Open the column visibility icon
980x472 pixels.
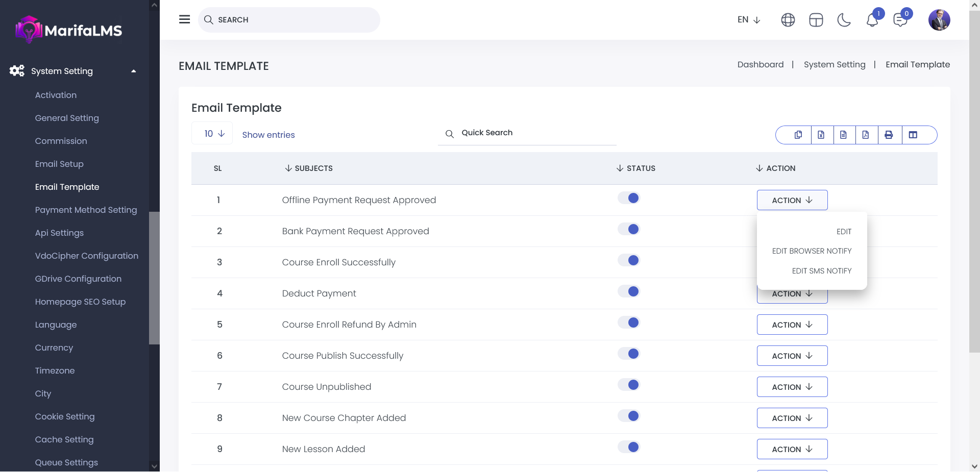[x=913, y=135]
